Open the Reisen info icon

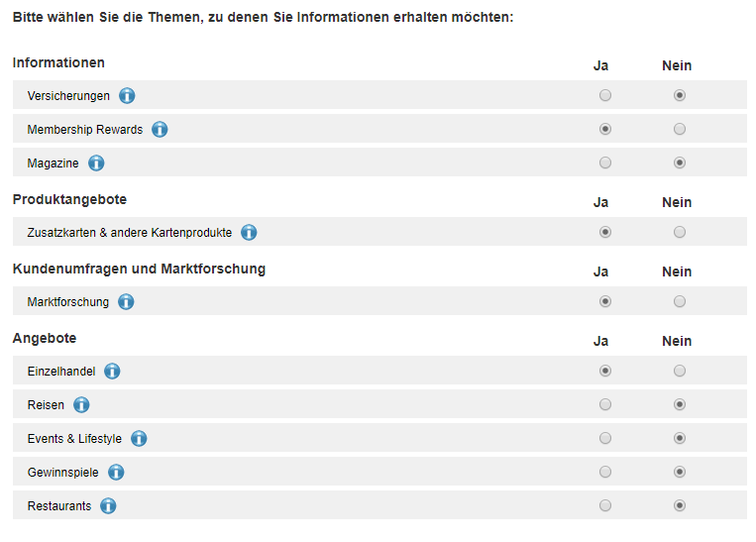pyautogui.click(x=81, y=404)
